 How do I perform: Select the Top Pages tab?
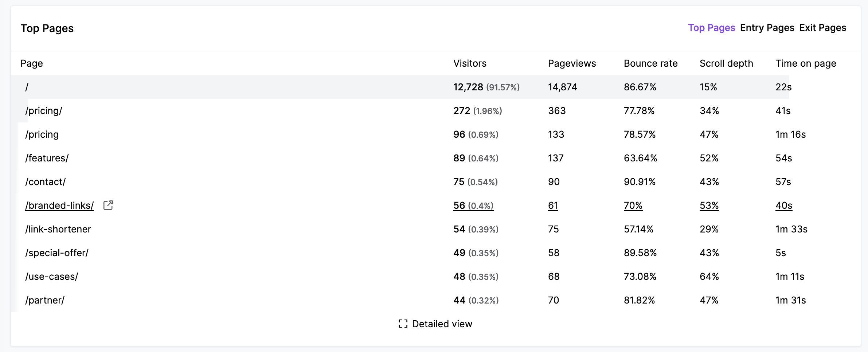pos(712,27)
